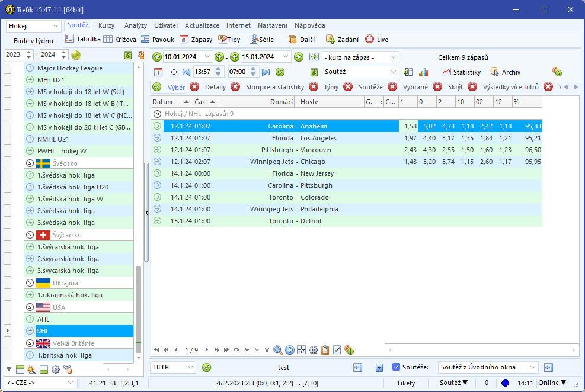Open the Uživatel menu
The width and height of the screenshot is (585, 392).
[x=165, y=25]
